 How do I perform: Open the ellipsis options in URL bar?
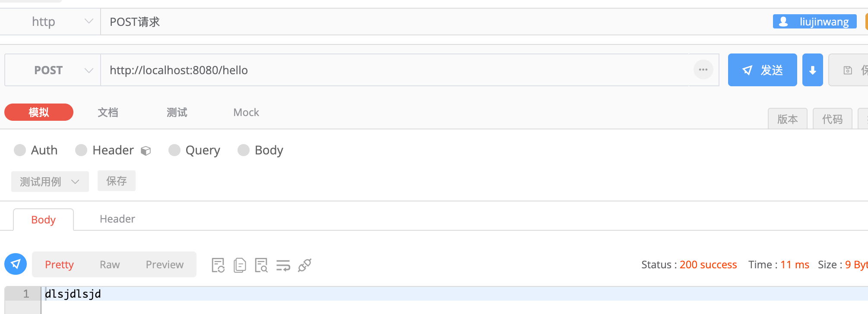(703, 69)
